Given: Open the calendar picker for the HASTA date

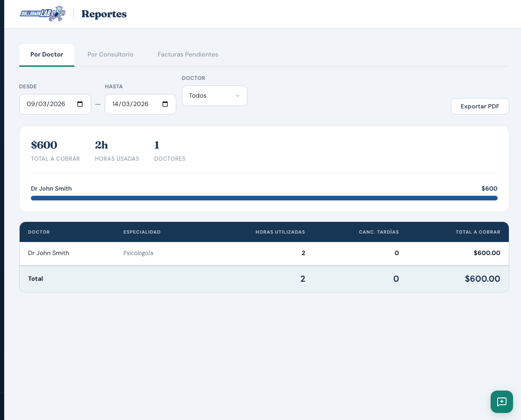Looking at the screenshot, I should 165,104.
